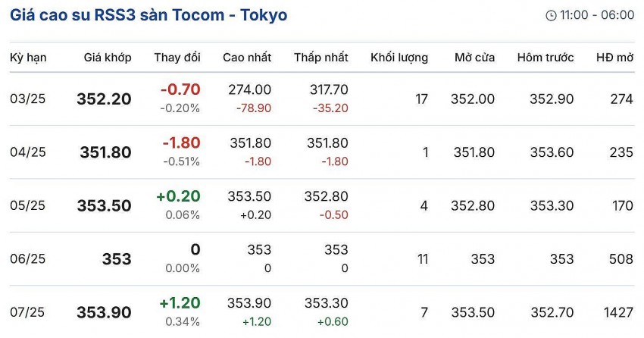Click the clock icon beside trading hours
Screen dimensions: 644x338
click(x=551, y=16)
